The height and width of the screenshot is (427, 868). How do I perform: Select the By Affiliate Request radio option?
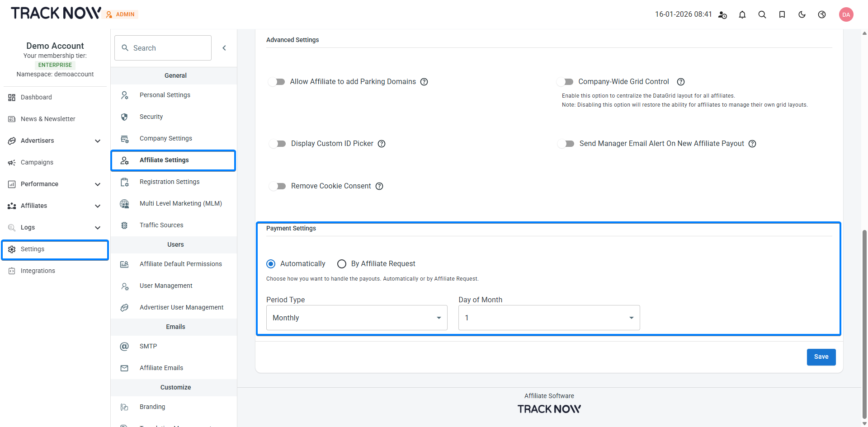pos(342,264)
